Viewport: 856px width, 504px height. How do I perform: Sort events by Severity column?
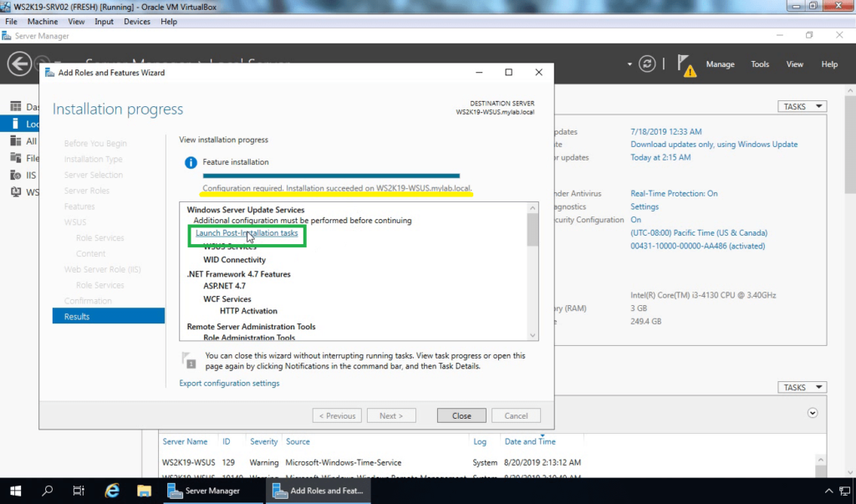click(263, 441)
